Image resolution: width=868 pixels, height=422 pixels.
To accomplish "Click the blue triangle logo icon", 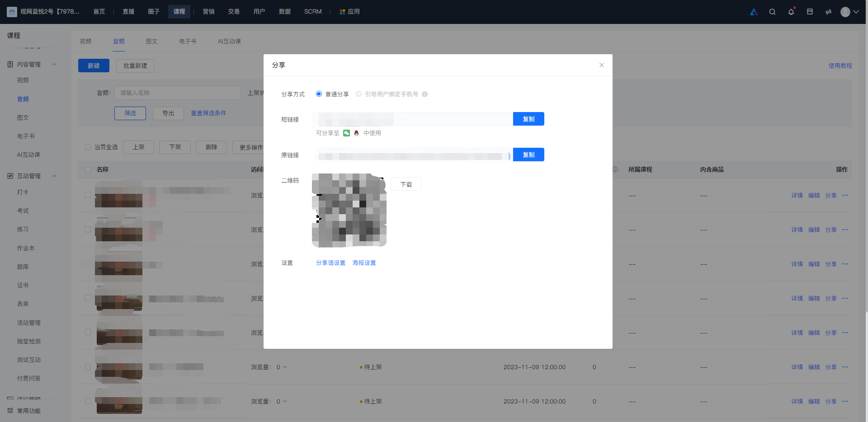I will coord(754,12).
